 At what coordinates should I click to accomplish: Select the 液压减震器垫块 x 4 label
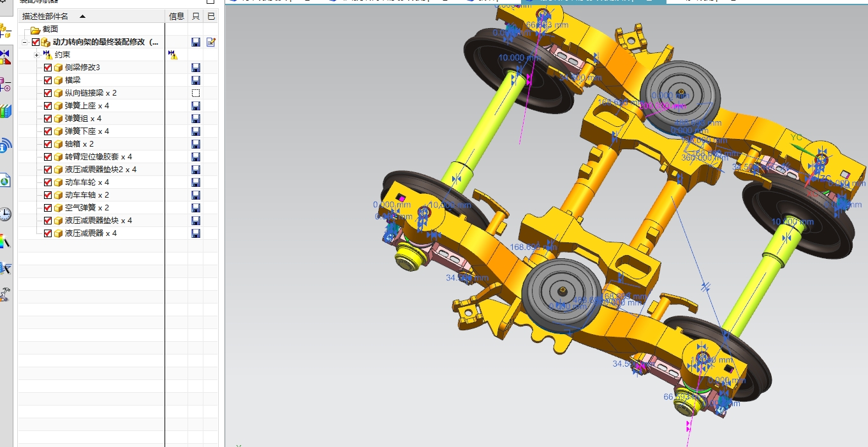(x=99, y=221)
